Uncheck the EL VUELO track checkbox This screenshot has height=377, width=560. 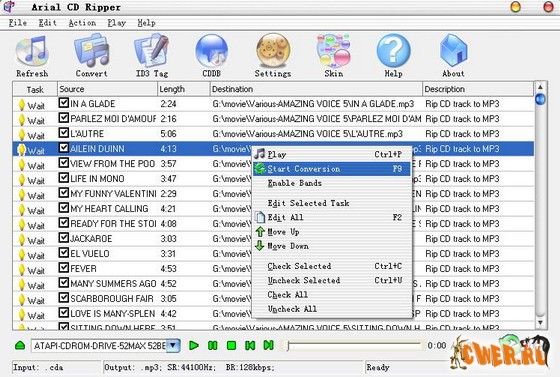(64, 253)
